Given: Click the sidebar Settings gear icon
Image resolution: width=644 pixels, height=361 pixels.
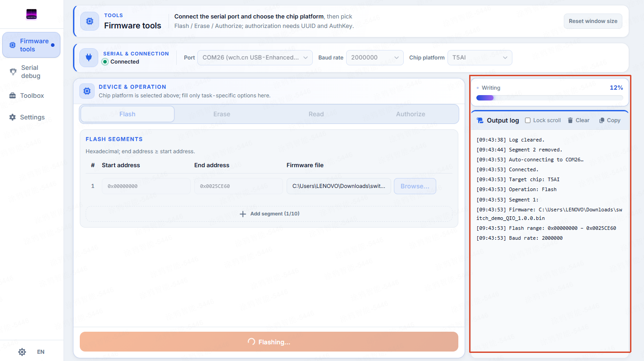Looking at the screenshot, I should [x=13, y=117].
